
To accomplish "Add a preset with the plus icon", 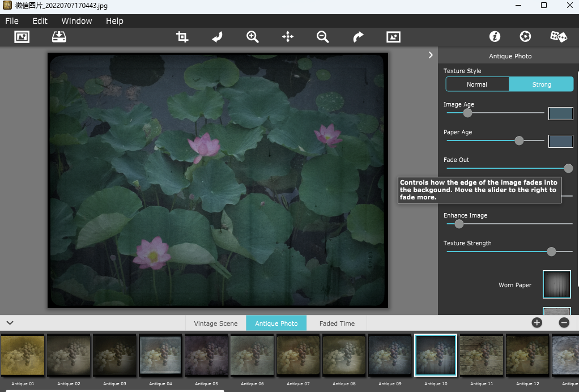I will (x=537, y=322).
